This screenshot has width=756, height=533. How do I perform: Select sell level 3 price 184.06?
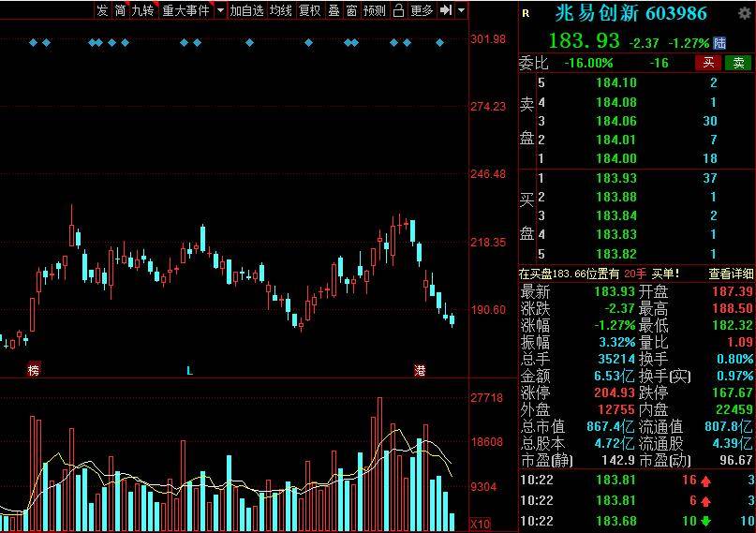(616, 121)
